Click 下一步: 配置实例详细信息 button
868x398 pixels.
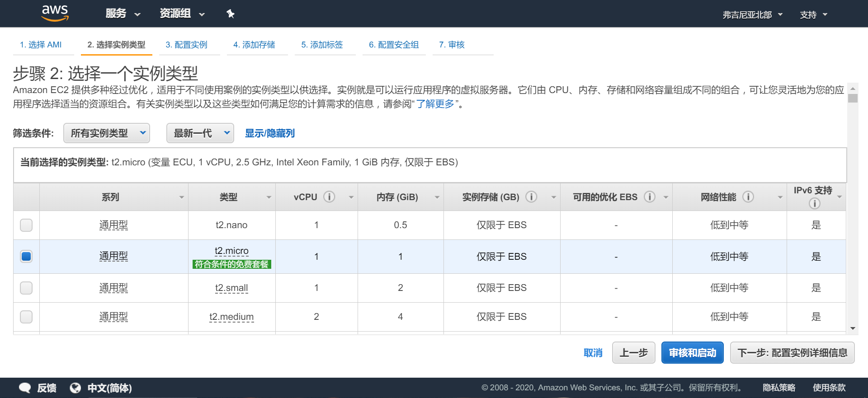[793, 353]
